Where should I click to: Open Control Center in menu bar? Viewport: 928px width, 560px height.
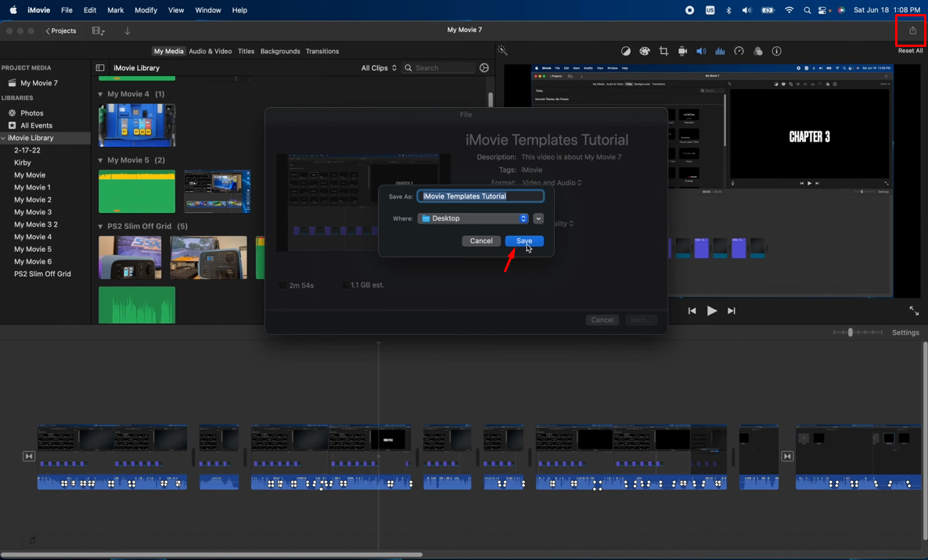tap(822, 10)
